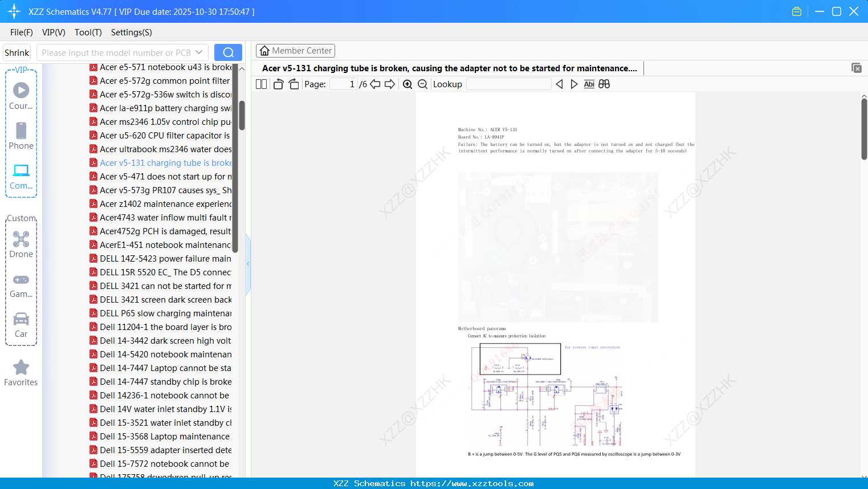The width and height of the screenshot is (868, 489).
Task: Open 'DELL P65 slow charging' file
Action: [x=161, y=313]
